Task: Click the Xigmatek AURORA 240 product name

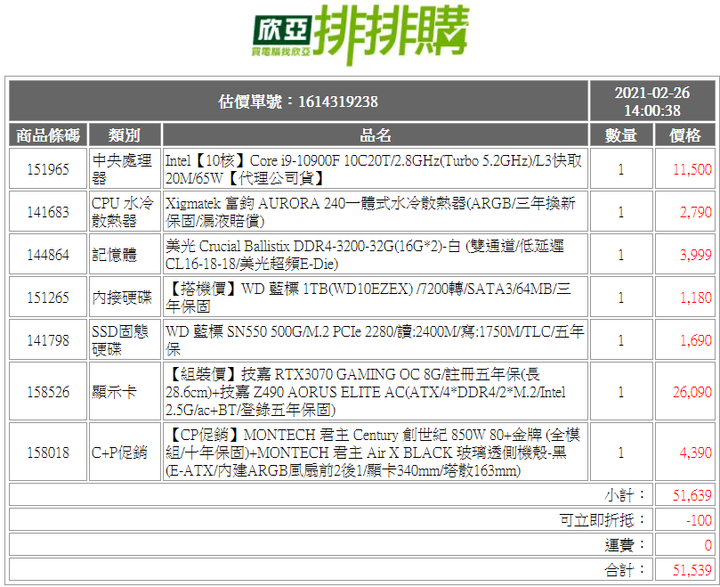Action: pos(371,212)
